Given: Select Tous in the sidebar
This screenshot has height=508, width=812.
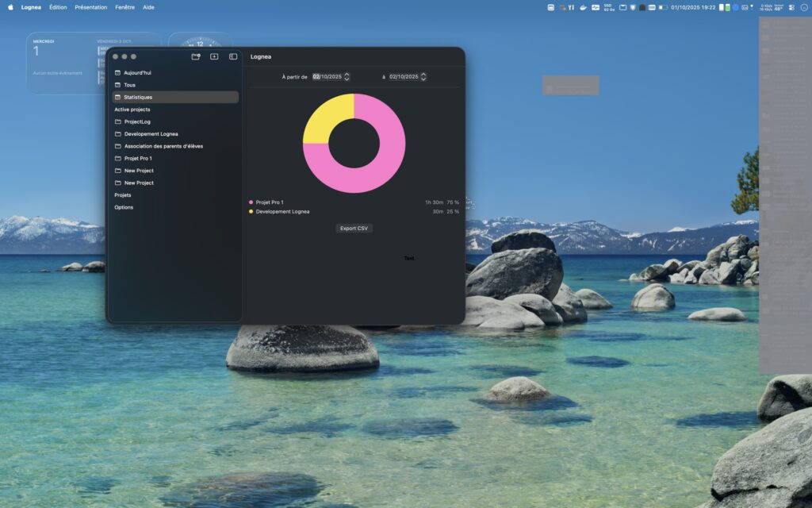Looking at the screenshot, I should point(129,85).
